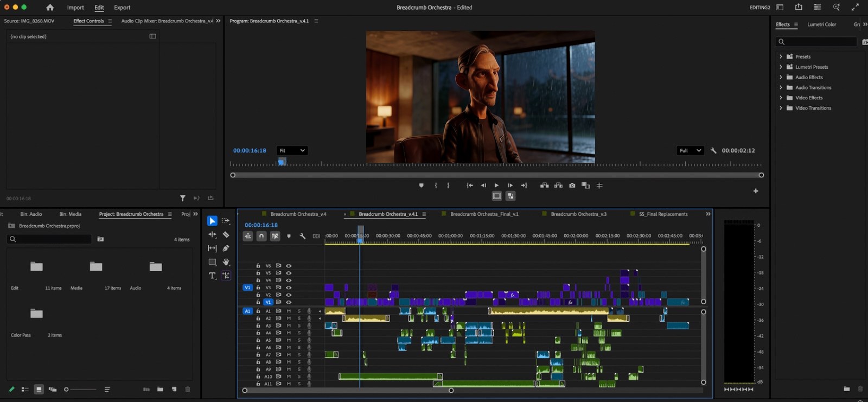This screenshot has height=402, width=868.
Task: Open the Import workspace tab
Action: coord(75,8)
